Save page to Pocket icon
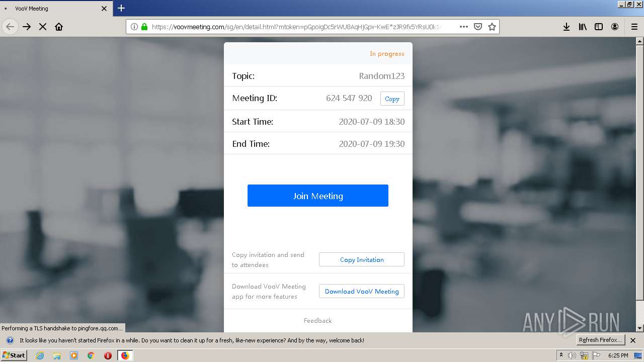The width and height of the screenshot is (644, 362). [478, 27]
